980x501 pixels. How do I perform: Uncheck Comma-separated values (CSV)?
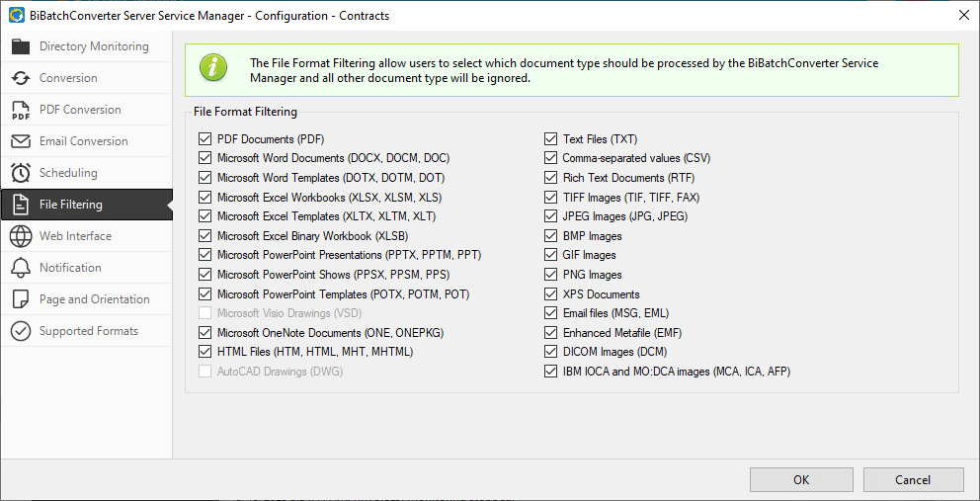550,158
